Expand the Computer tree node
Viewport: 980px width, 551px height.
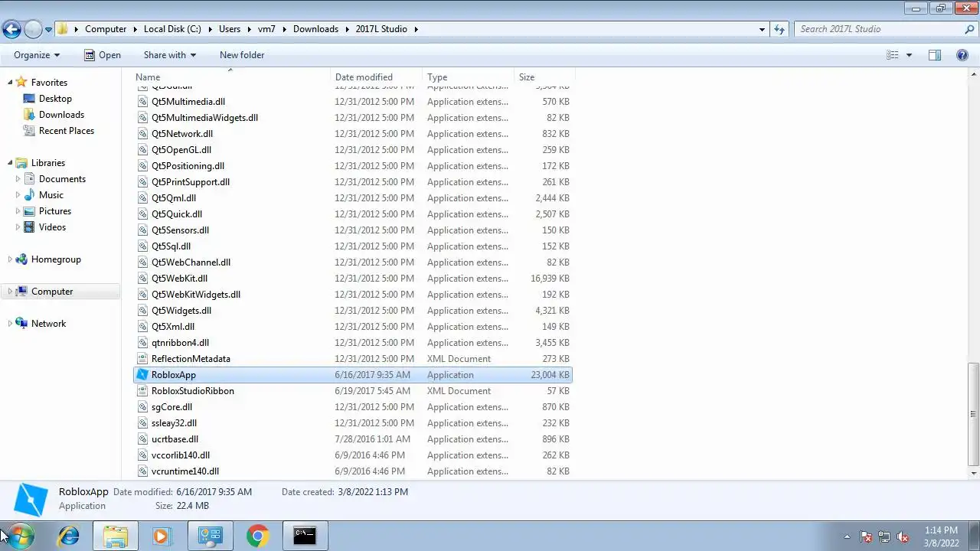click(10, 292)
